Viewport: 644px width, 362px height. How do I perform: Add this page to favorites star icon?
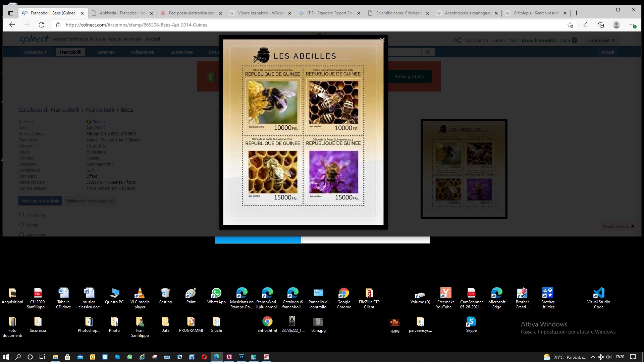click(570, 25)
